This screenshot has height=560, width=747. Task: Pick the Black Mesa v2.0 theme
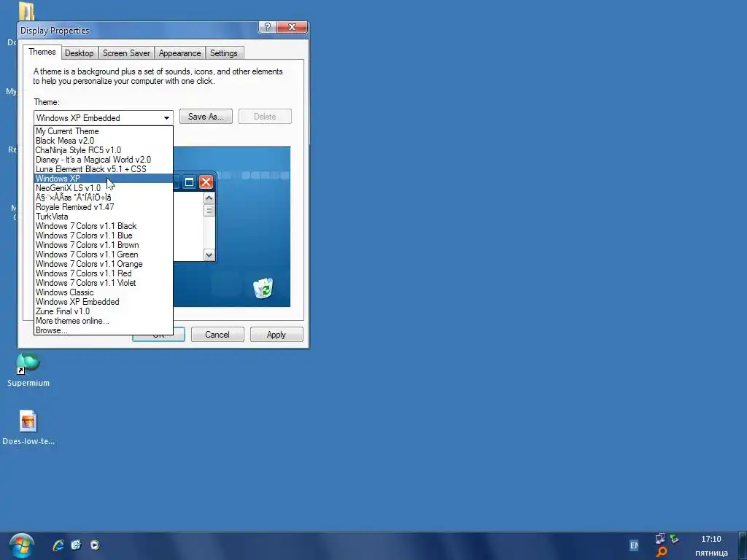tap(104, 141)
